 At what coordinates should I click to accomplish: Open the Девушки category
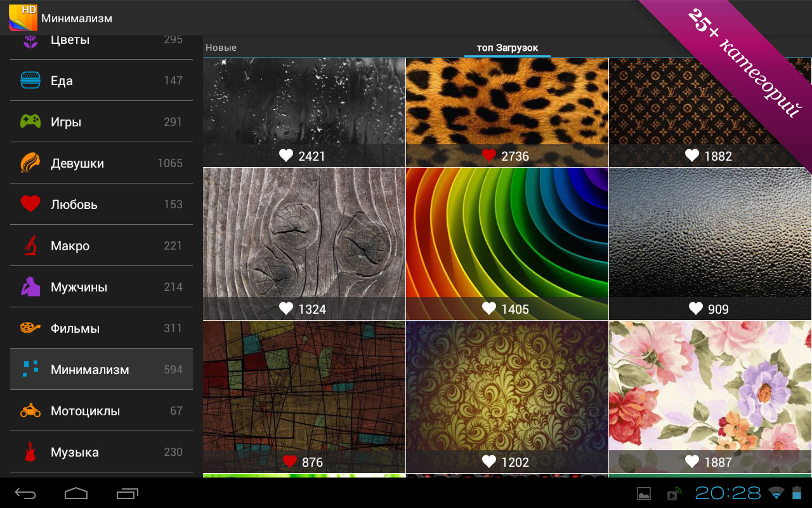101,163
